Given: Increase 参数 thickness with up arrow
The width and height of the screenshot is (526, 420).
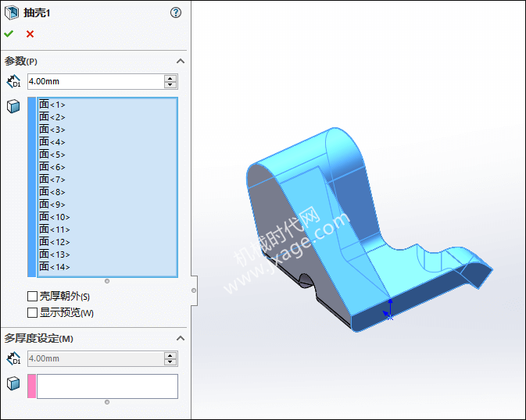Looking at the screenshot, I should pos(170,78).
